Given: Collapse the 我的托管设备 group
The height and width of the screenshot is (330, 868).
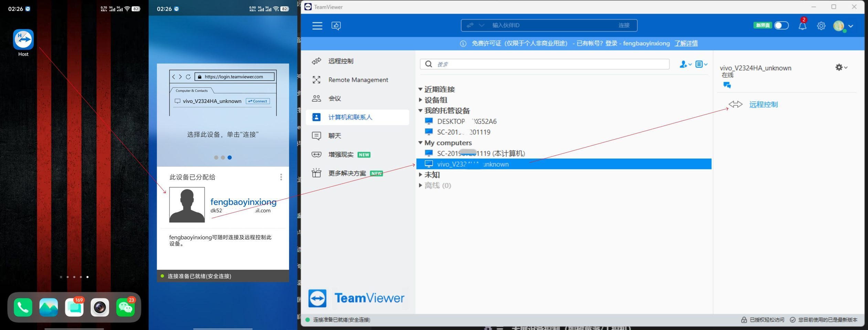Looking at the screenshot, I should tap(420, 110).
